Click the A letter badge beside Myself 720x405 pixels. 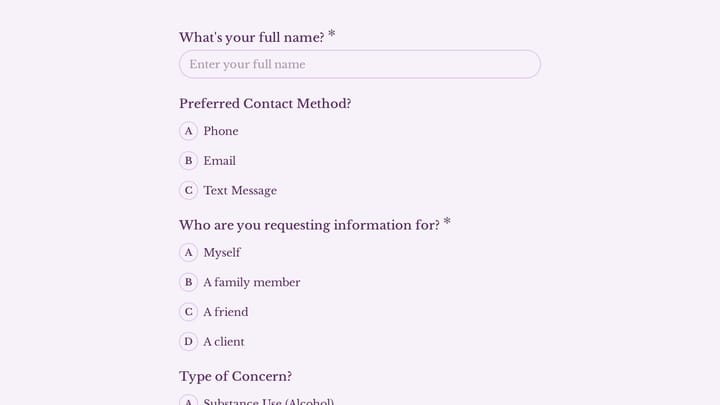point(188,253)
